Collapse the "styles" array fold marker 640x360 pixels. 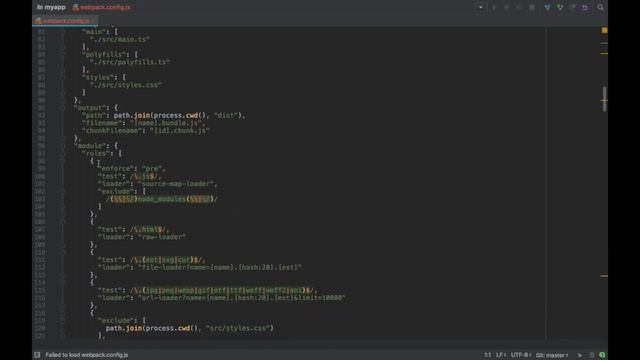[x=63, y=77]
